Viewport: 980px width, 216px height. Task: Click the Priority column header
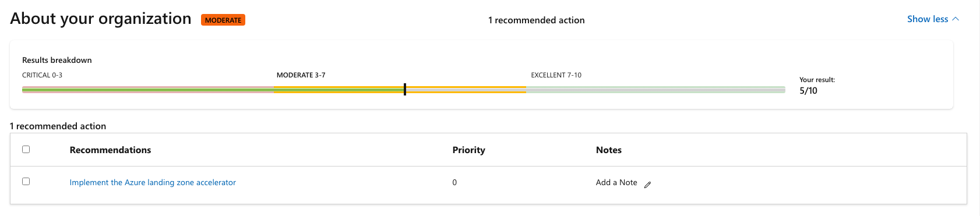(x=468, y=150)
